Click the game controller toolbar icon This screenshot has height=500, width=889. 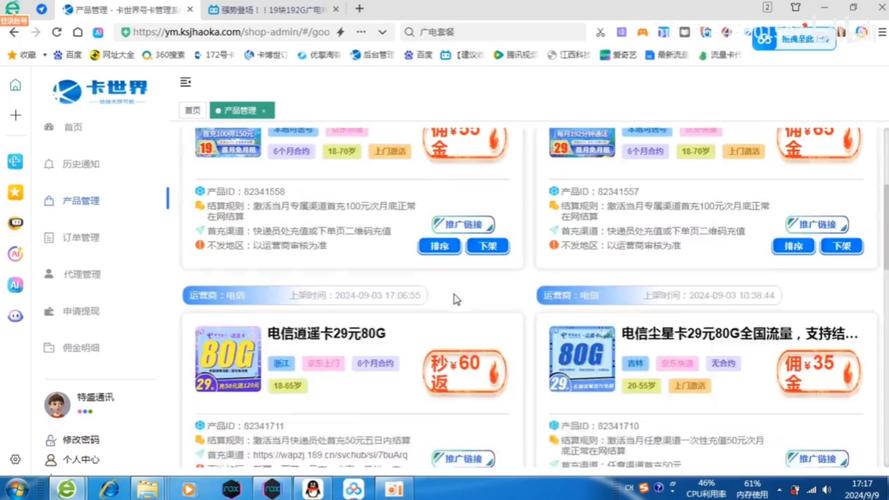point(642,32)
